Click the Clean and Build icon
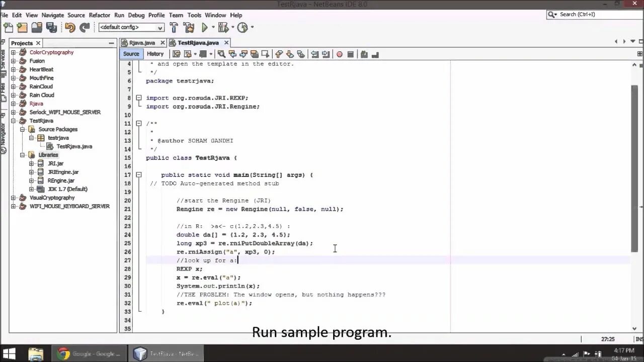644x362 pixels. pos(189,28)
